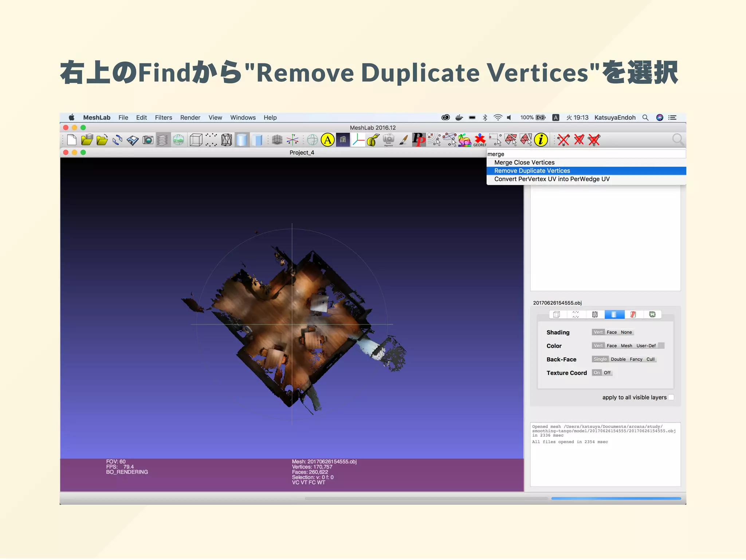The height and width of the screenshot is (560, 746).
Task: Set Shading to None
Action: [626, 333]
